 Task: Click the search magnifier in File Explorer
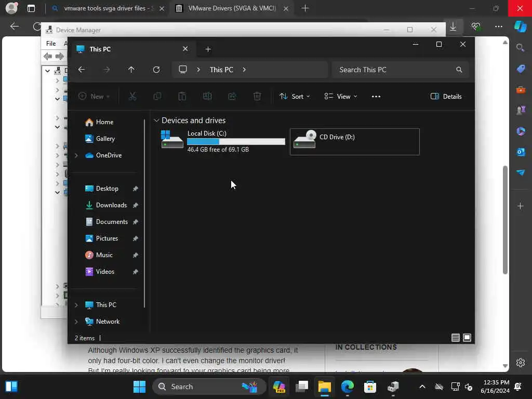[459, 70]
